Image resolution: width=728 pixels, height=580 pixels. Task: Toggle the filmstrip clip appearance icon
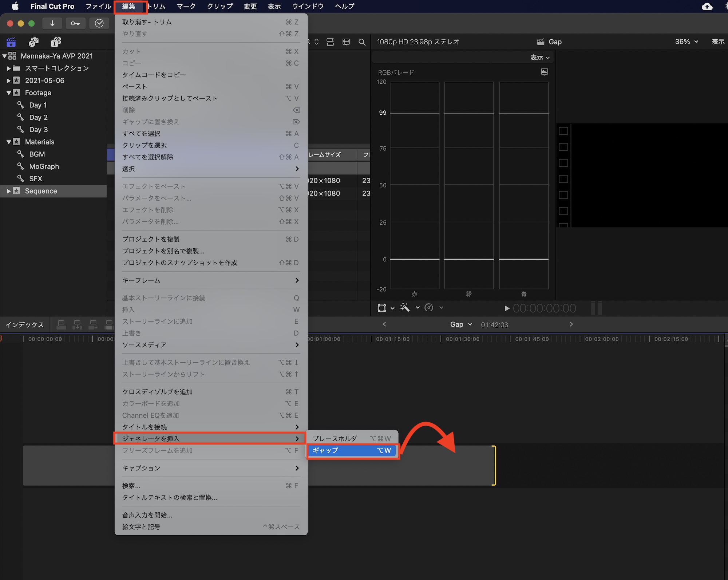(x=346, y=42)
